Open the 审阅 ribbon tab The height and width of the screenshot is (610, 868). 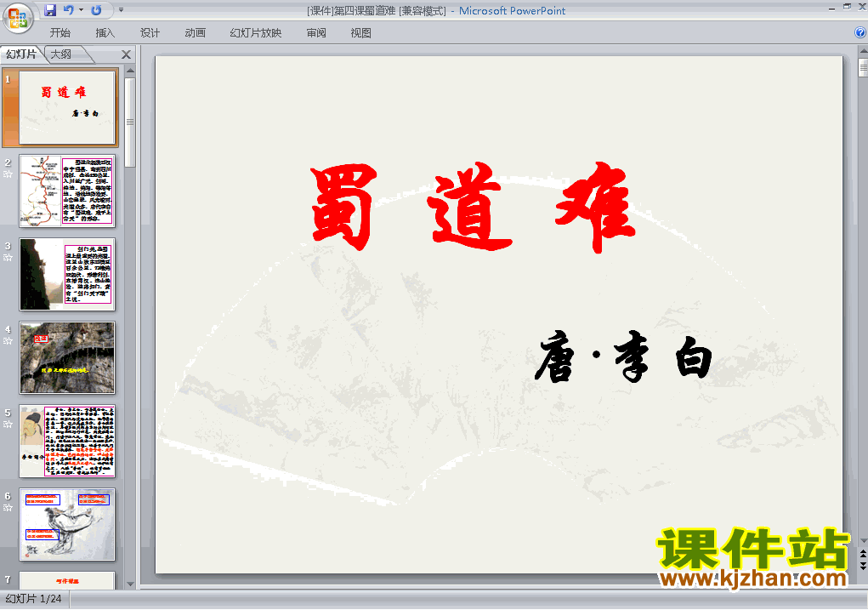(x=316, y=32)
